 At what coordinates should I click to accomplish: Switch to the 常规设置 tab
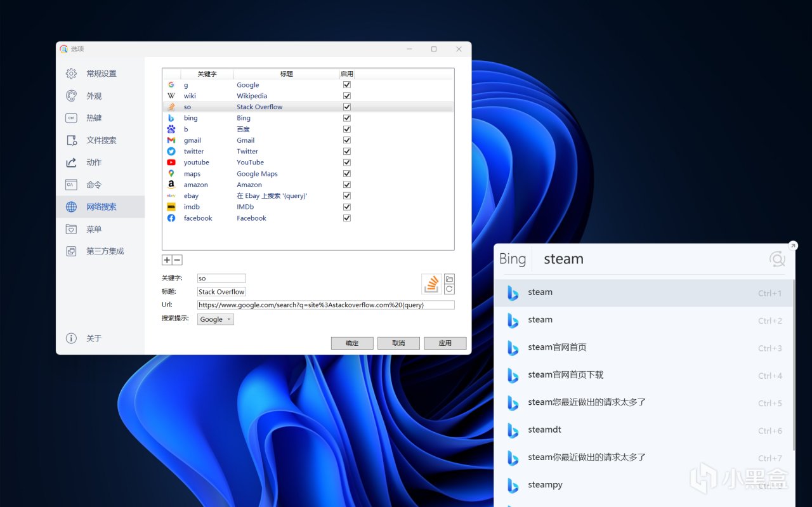tap(100, 74)
